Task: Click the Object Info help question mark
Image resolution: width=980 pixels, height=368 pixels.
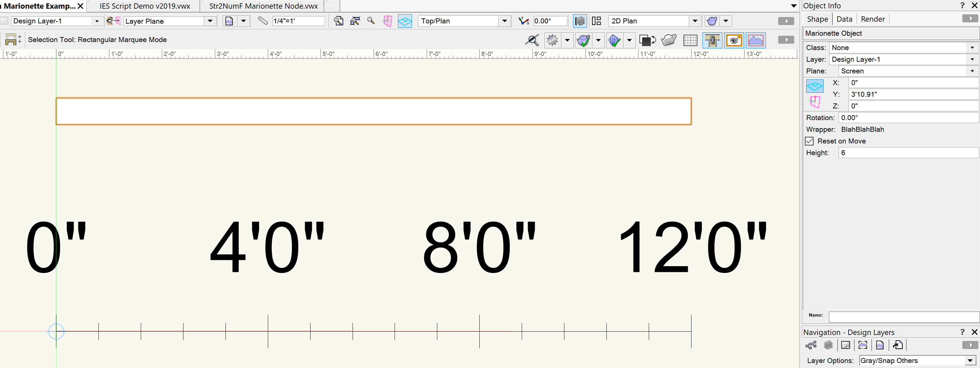Action: [963, 5]
